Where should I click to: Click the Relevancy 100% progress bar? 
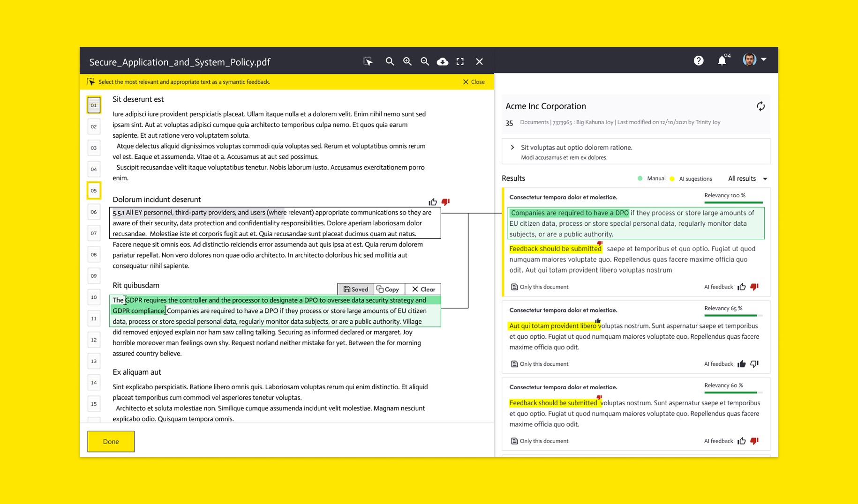733,202
